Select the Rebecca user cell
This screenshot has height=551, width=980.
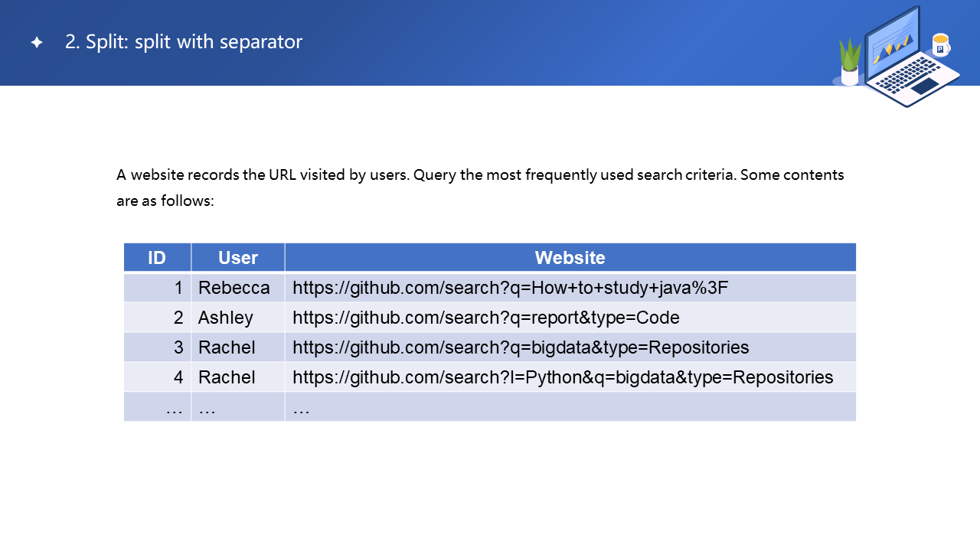(x=234, y=288)
